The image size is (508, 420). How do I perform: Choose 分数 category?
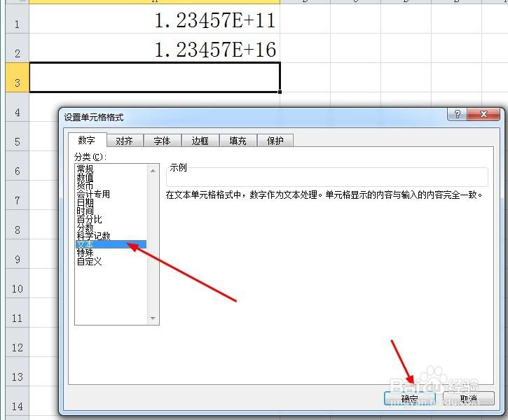click(x=111, y=227)
